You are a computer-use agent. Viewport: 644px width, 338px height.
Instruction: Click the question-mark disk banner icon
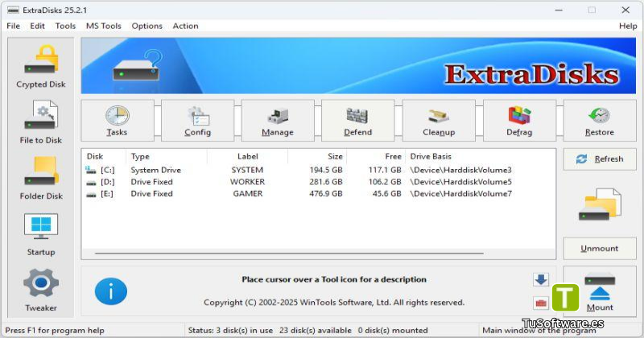(137, 66)
